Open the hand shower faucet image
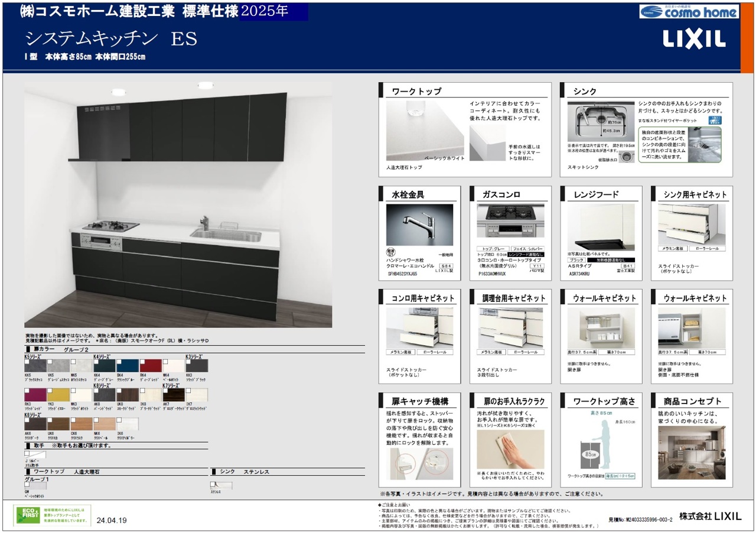 419,225
